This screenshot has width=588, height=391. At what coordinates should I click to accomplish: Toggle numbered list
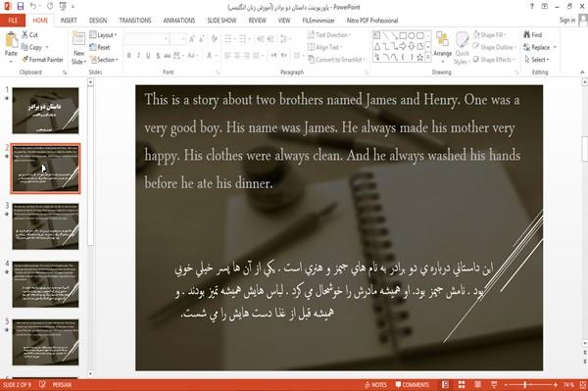[241, 38]
